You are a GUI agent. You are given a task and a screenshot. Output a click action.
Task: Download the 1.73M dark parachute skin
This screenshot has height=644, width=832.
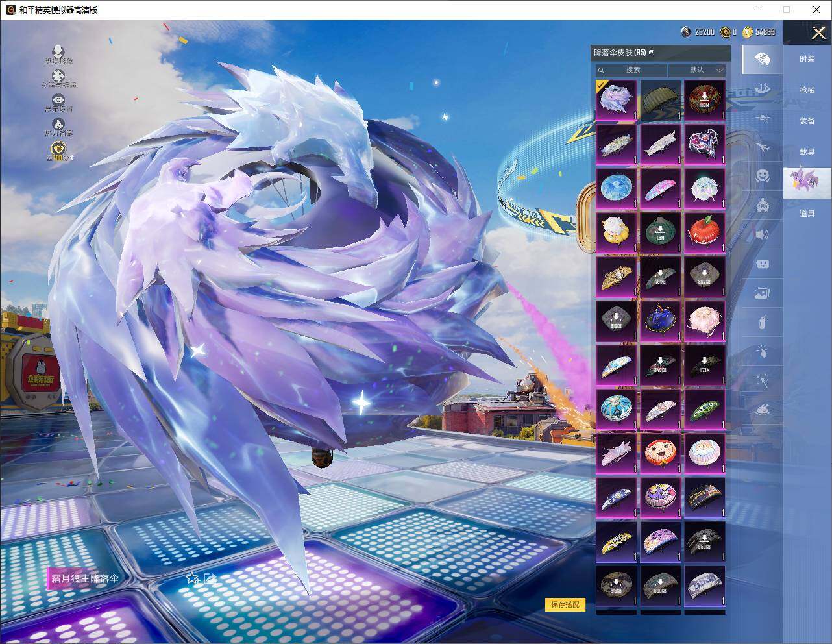pyautogui.click(x=705, y=365)
